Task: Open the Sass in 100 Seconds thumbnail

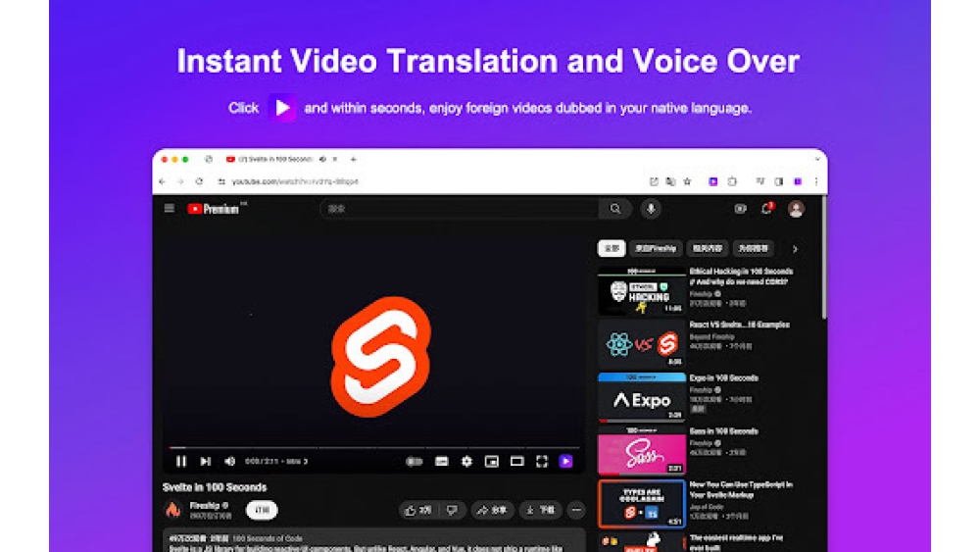Action: coord(642,451)
